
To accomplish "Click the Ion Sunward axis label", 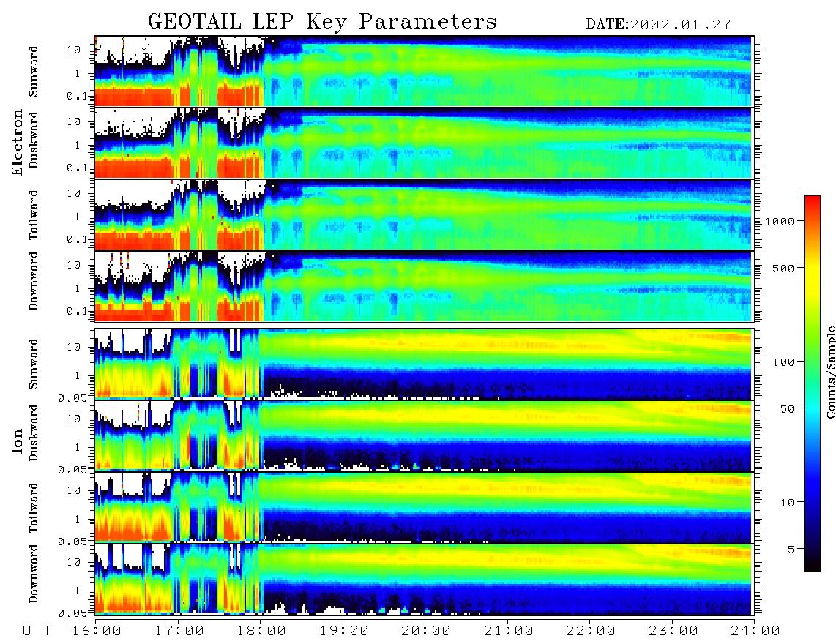I will pyautogui.click(x=34, y=364).
